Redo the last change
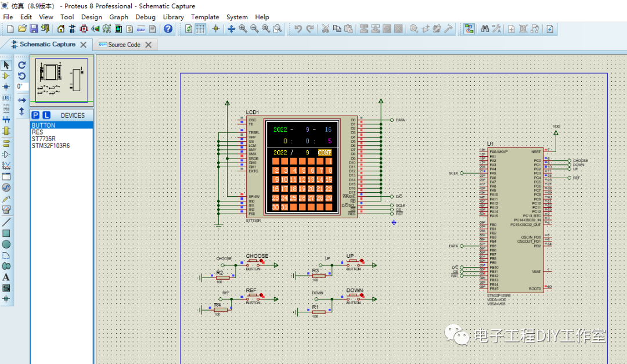This screenshot has height=364, width=627. coord(309,29)
